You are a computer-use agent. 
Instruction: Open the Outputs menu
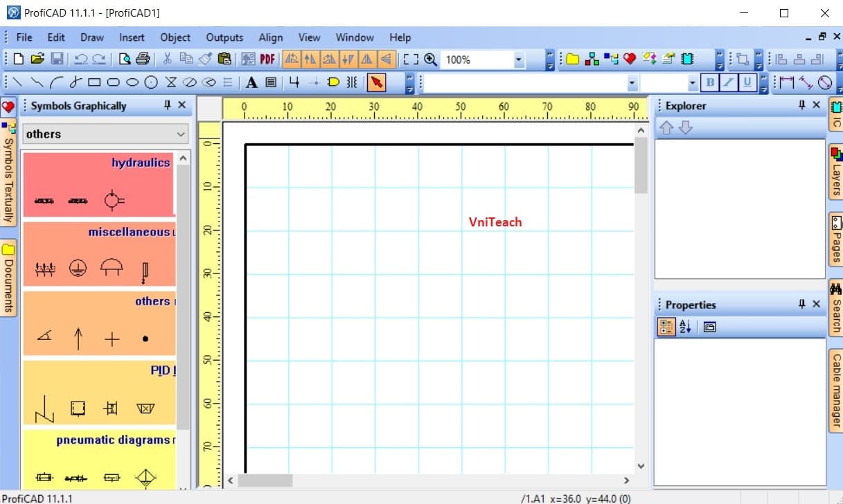coord(226,37)
